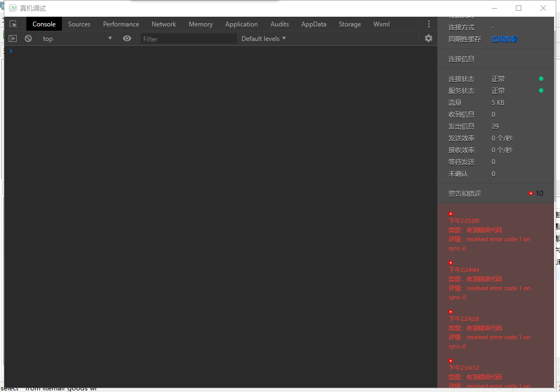
Task: Open the Performance tab
Action: [x=121, y=24]
